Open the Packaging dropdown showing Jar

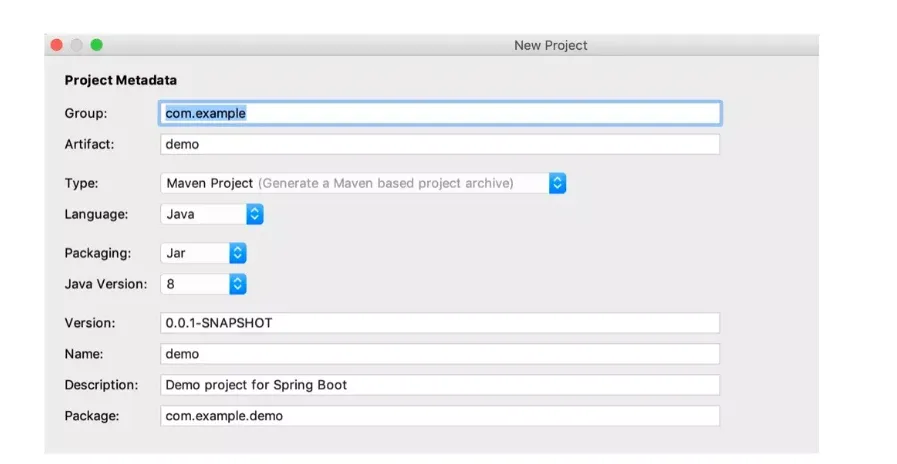[x=203, y=253]
